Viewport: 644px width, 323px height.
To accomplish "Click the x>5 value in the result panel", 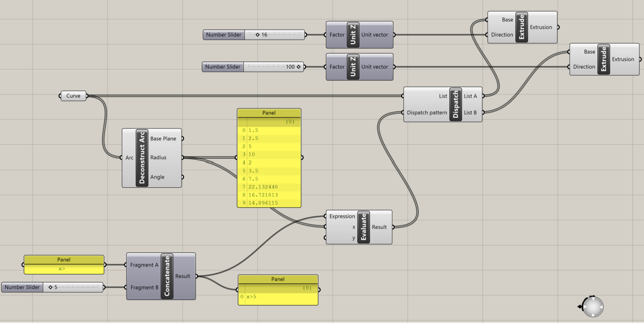I will [x=252, y=297].
